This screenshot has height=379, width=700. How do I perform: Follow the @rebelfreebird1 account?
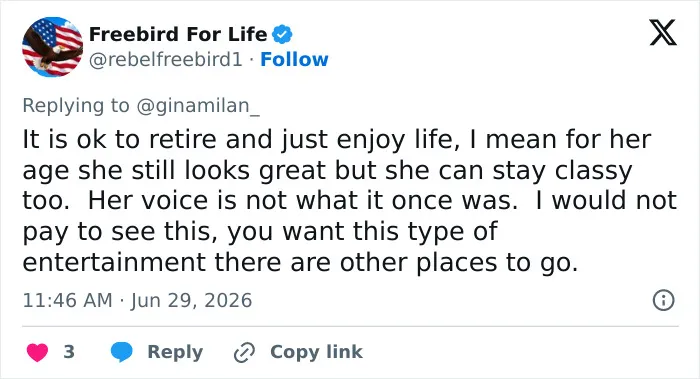pos(294,59)
